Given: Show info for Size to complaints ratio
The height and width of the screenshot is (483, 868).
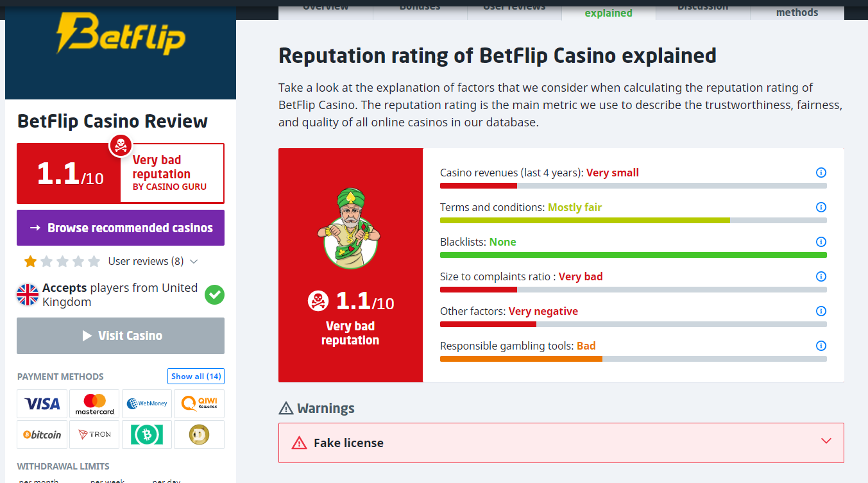Looking at the screenshot, I should click(x=821, y=276).
